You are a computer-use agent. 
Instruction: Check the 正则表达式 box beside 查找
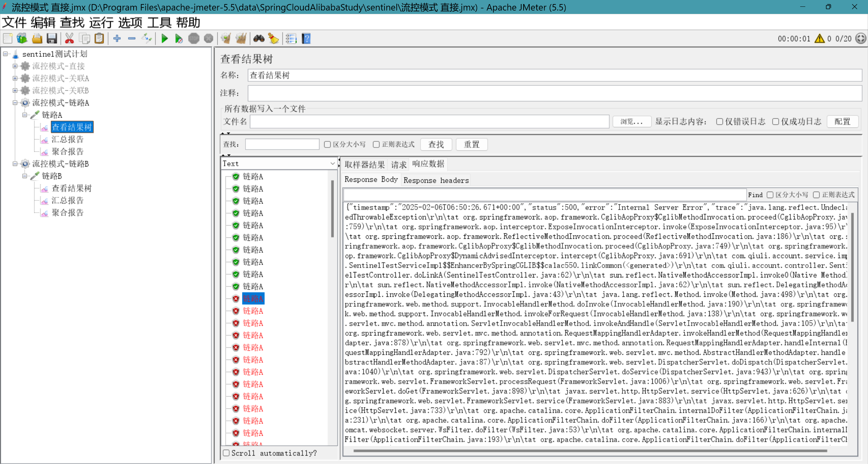tap(376, 144)
